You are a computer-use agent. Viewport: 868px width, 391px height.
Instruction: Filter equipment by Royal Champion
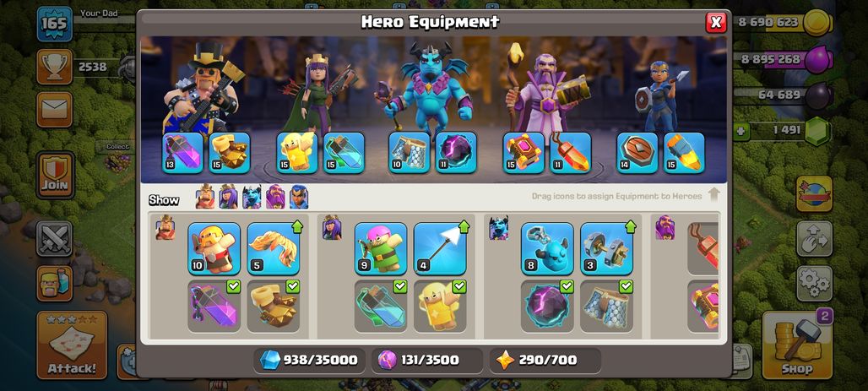click(x=299, y=197)
